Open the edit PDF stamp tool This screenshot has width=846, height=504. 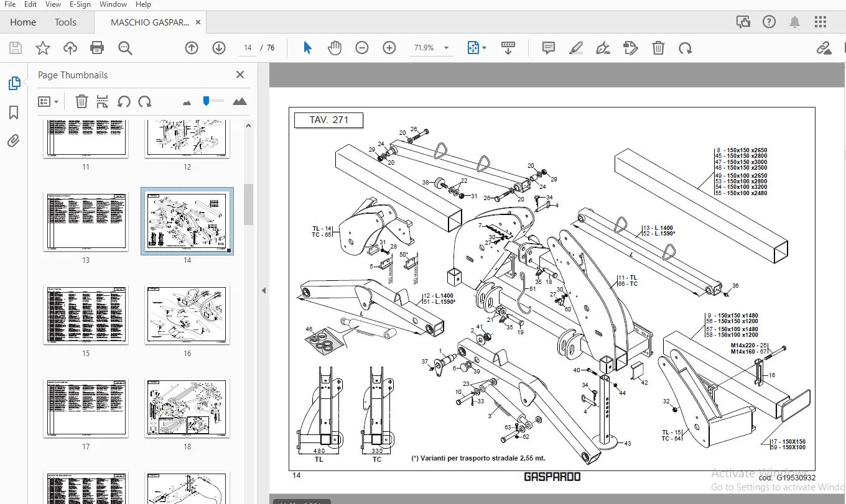click(630, 48)
